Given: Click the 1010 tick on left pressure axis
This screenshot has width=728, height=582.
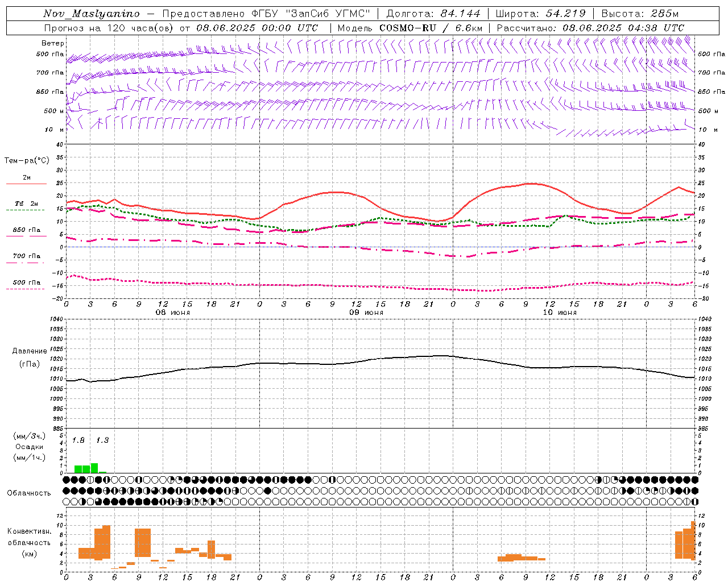Looking at the screenshot, I should 55,379.
